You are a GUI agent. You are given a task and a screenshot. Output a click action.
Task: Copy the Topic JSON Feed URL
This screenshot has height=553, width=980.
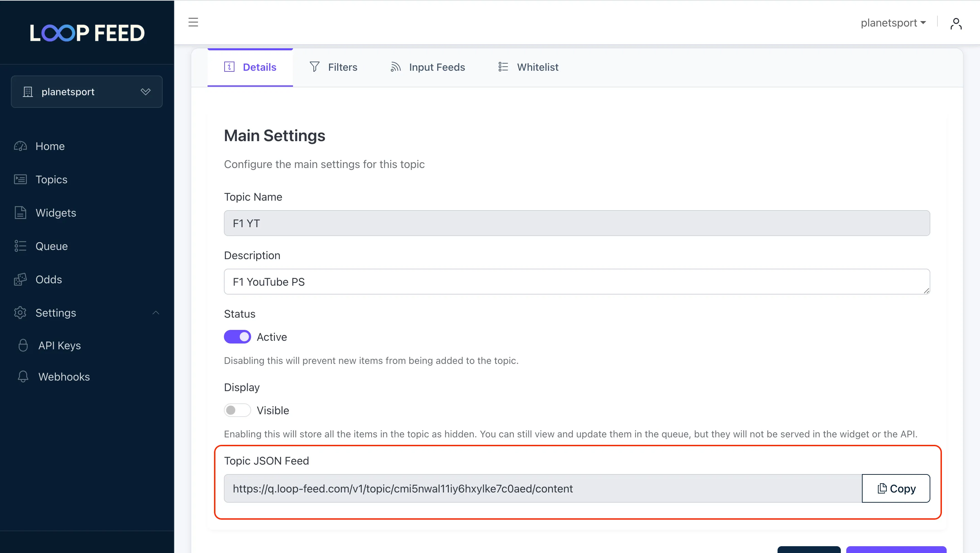pyautogui.click(x=896, y=488)
